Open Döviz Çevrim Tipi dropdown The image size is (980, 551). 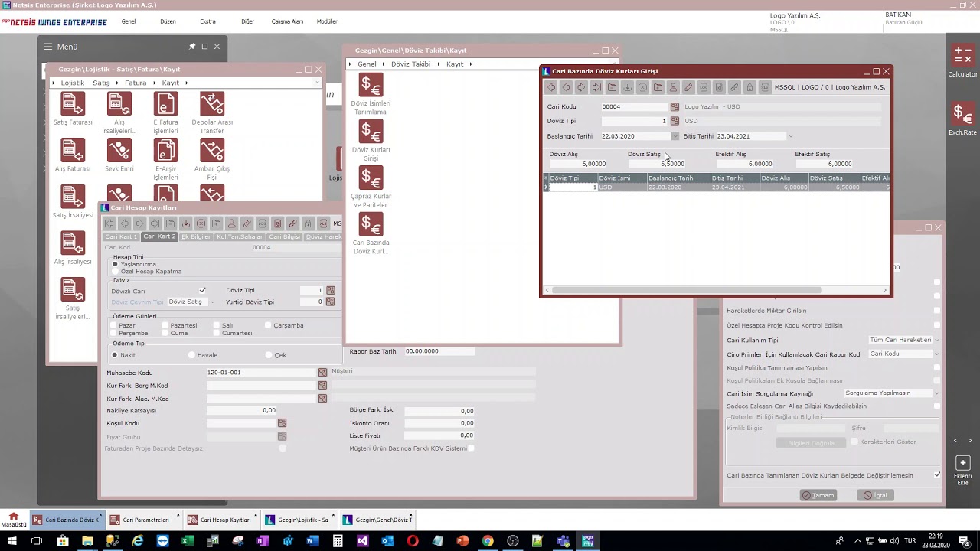[x=212, y=302]
